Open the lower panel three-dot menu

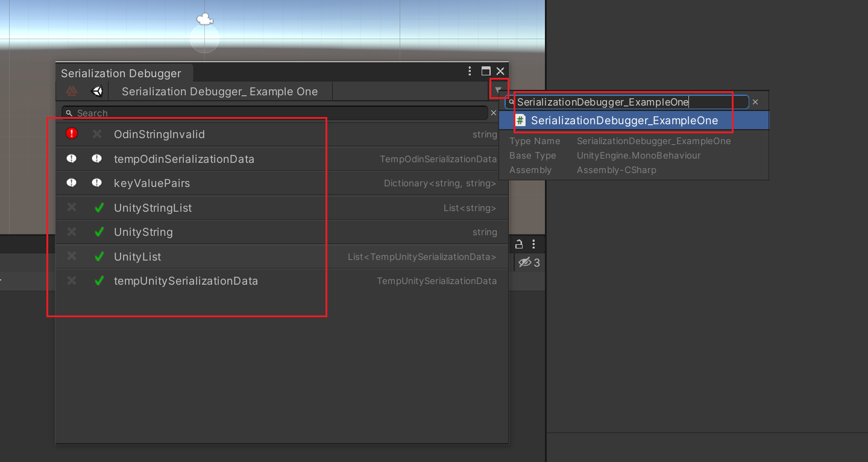(533, 244)
